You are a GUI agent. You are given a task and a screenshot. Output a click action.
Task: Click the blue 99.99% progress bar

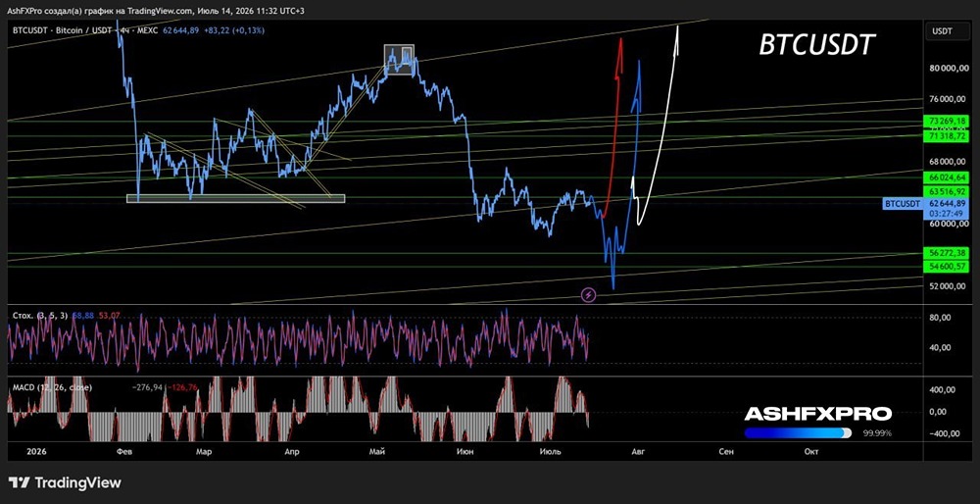(798, 432)
